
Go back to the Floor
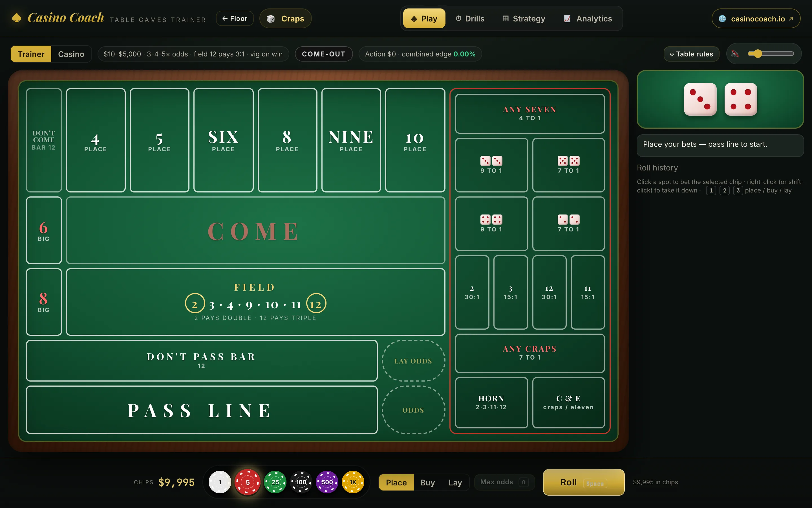point(235,18)
